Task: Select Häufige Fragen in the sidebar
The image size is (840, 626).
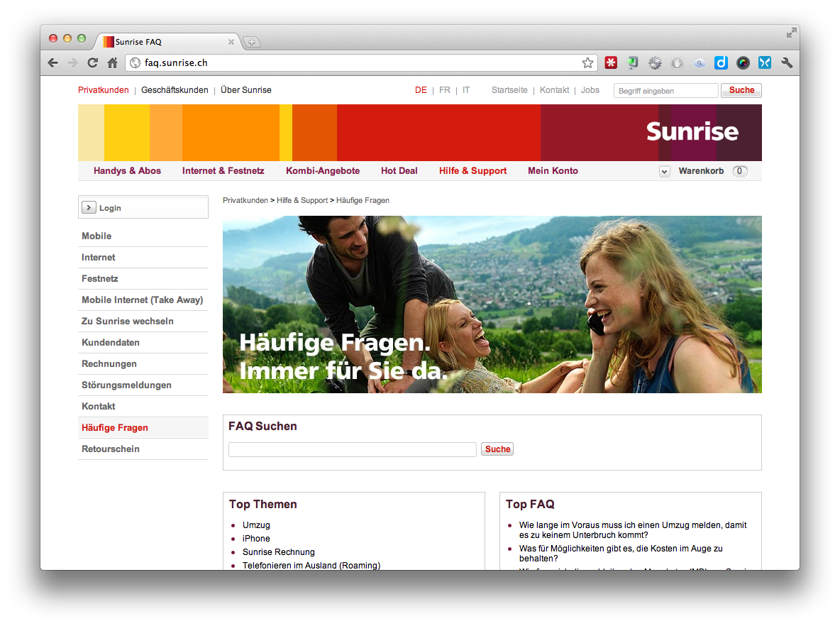Action: [143, 428]
